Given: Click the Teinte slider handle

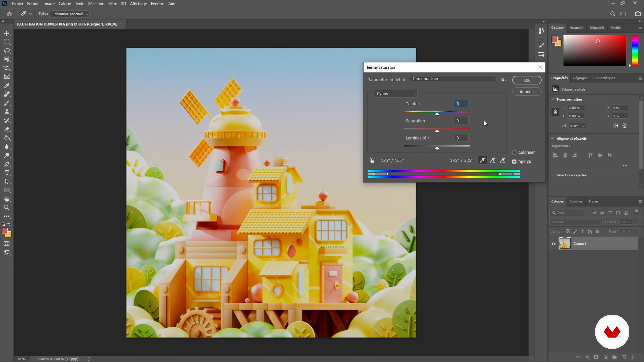Looking at the screenshot, I should (437, 114).
